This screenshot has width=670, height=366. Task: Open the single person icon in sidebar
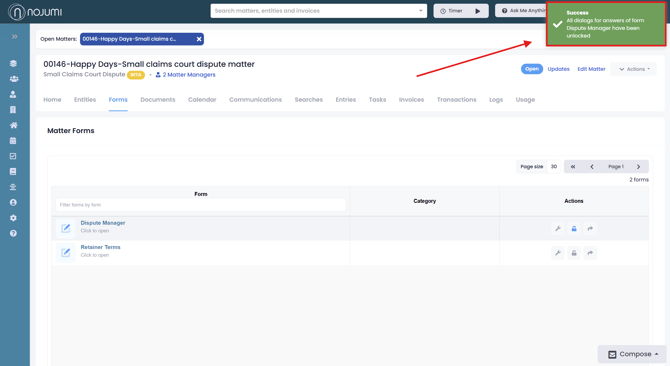coord(13,94)
